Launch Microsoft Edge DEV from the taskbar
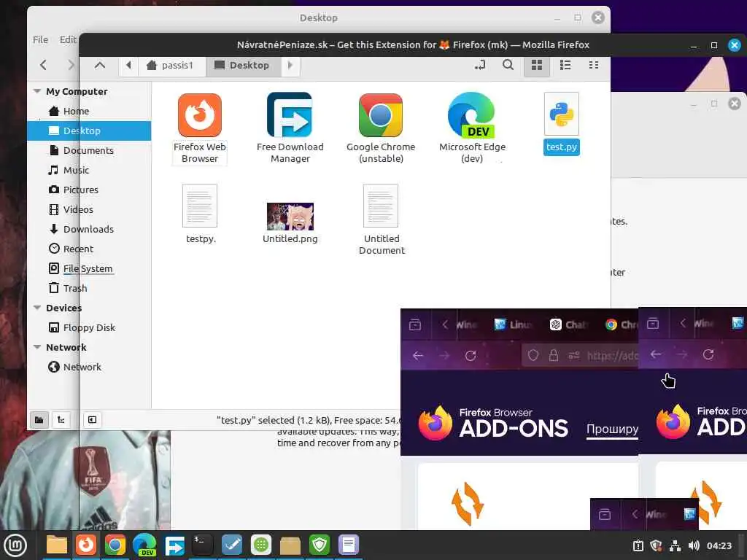747x560 pixels. [x=144, y=545]
